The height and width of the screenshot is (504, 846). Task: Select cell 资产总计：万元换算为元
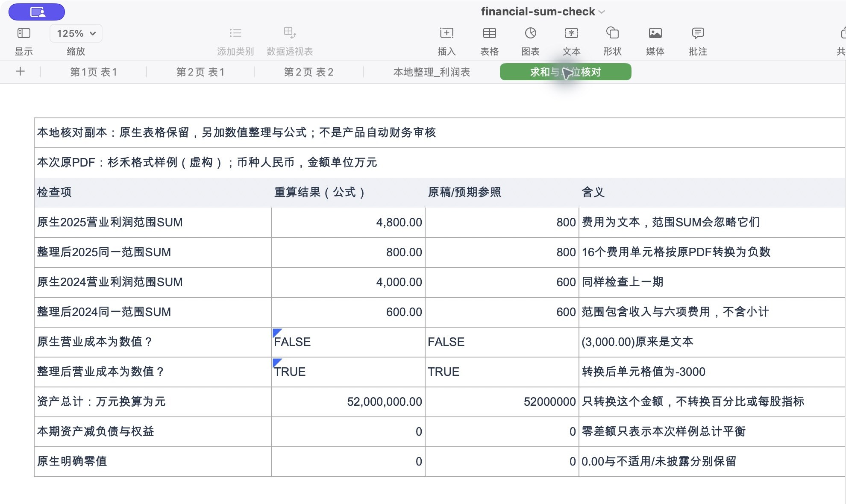pyautogui.click(x=153, y=402)
